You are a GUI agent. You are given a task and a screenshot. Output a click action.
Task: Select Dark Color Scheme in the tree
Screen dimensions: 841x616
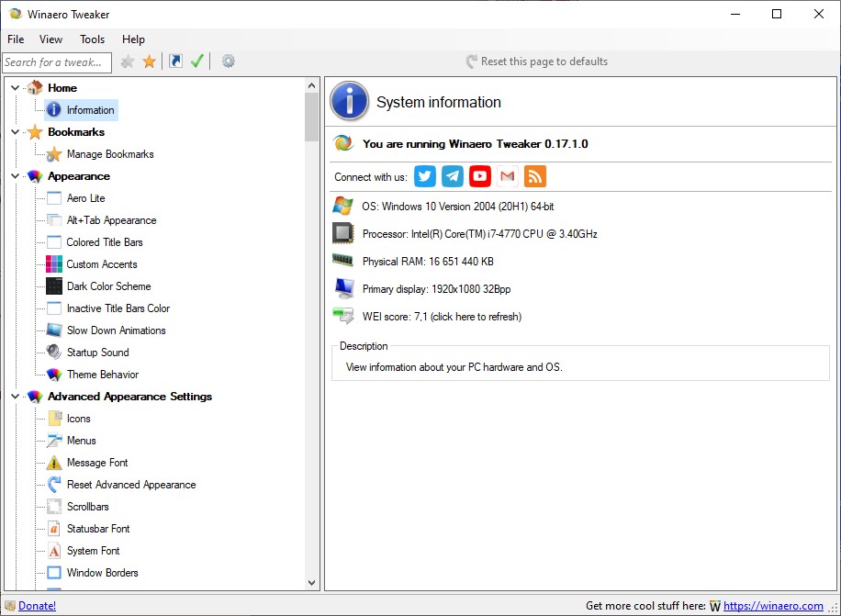coord(108,286)
